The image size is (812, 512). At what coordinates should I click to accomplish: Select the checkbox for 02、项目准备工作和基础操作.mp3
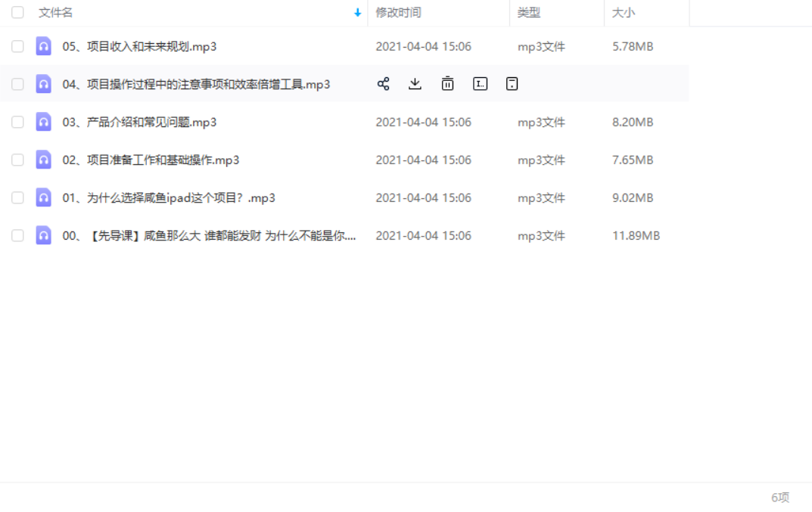click(17, 160)
